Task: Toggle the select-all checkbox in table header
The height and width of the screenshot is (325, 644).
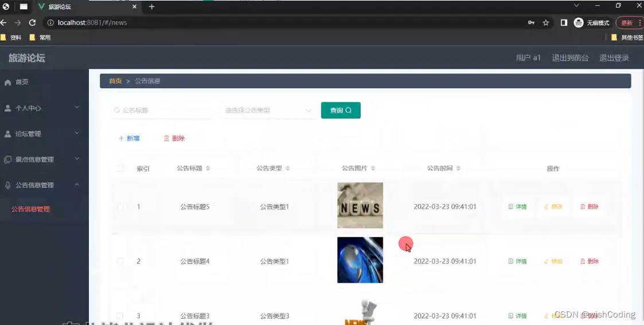Action: pyautogui.click(x=120, y=169)
